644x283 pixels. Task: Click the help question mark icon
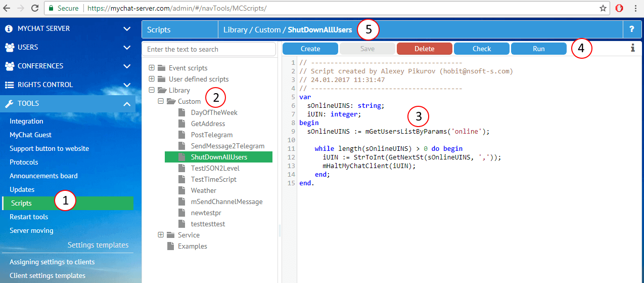[631, 29]
